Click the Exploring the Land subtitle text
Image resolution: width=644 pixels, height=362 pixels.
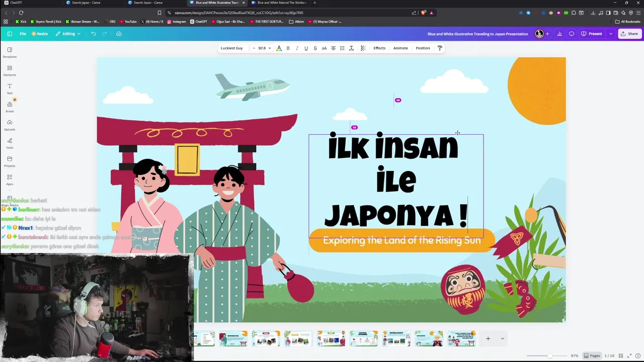coord(401,240)
